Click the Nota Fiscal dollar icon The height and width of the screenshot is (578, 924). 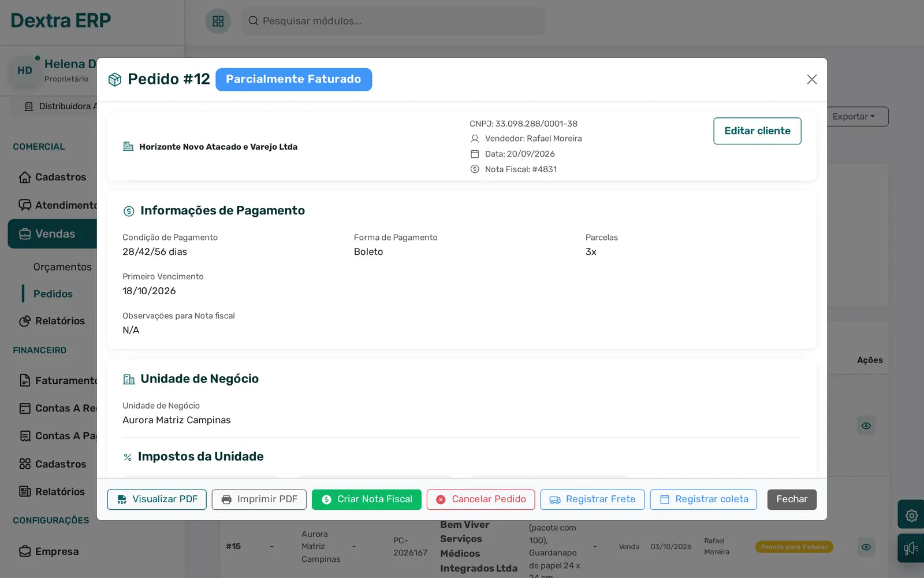coord(475,169)
